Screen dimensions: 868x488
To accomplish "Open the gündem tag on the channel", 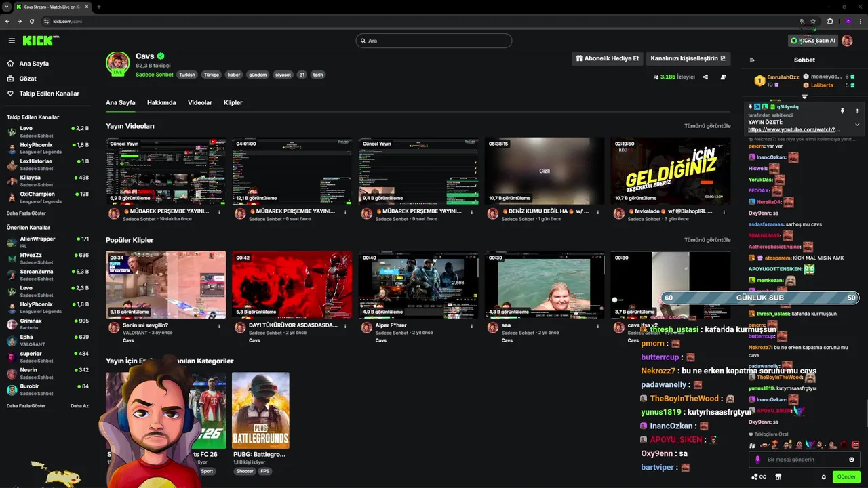I will tap(257, 75).
